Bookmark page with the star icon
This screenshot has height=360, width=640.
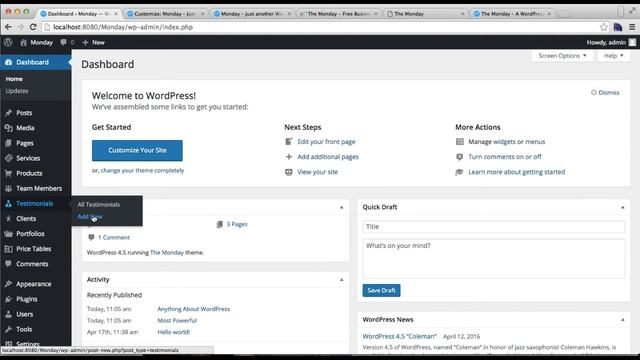point(604,27)
